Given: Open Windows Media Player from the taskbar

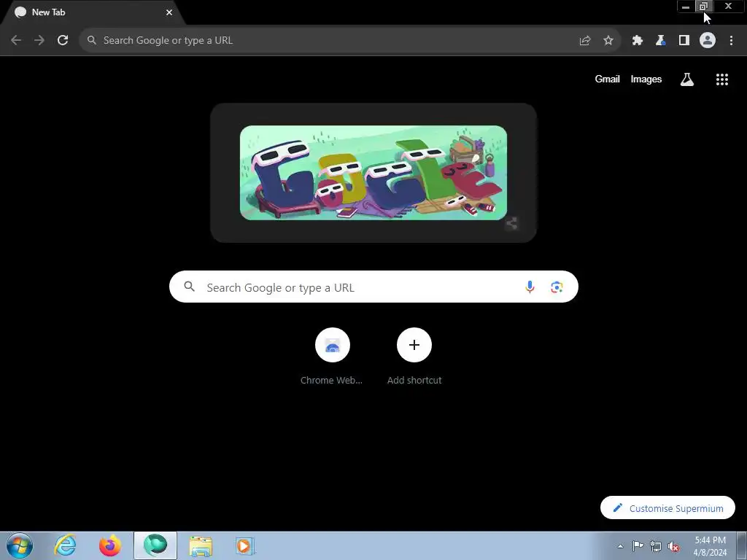Looking at the screenshot, I should click(x=245, y=545).
